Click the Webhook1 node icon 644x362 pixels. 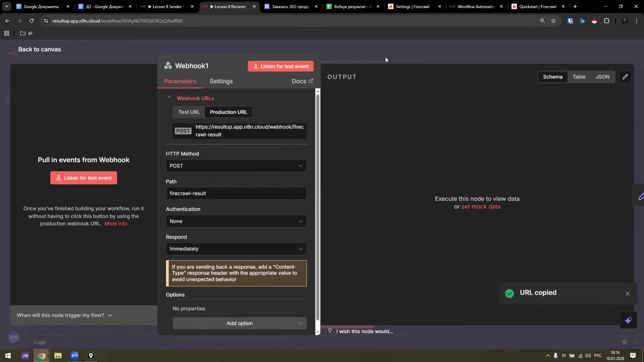(168, 66)
